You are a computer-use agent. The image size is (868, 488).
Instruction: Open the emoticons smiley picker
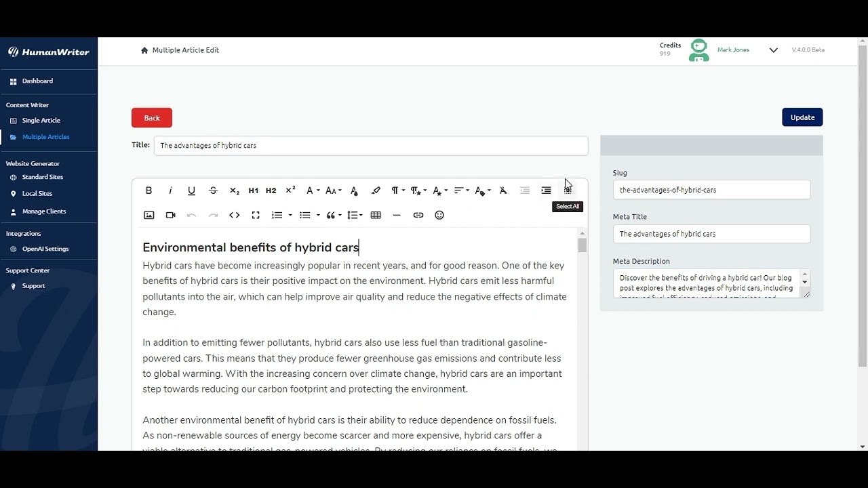(x=439, y=215)
